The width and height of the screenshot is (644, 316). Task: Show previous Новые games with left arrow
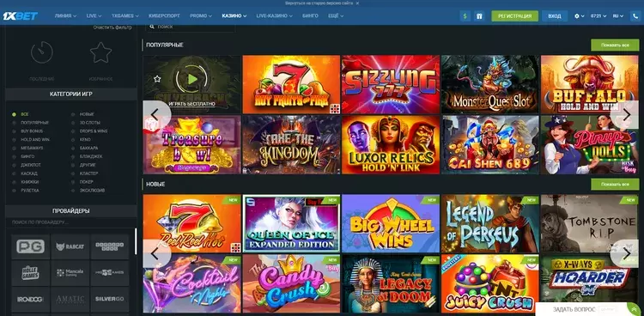pyautogui.click(x=155, y=254)
